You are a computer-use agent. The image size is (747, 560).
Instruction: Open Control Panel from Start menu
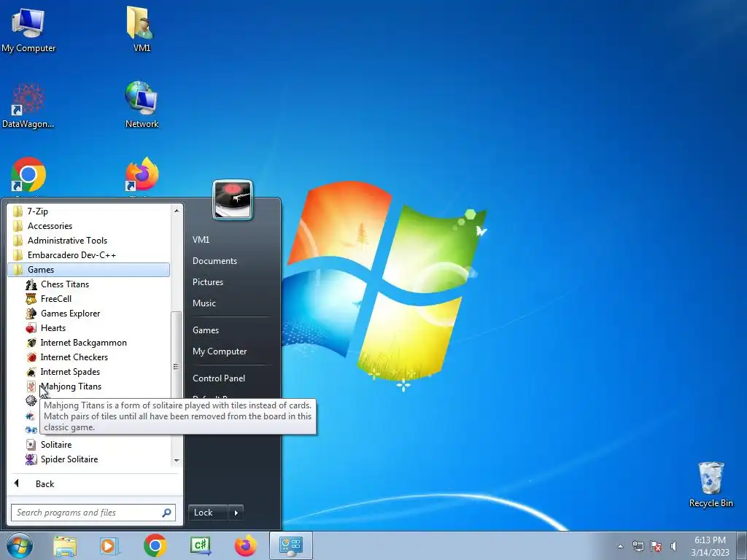pyautogui.click(x=219, y=378)
